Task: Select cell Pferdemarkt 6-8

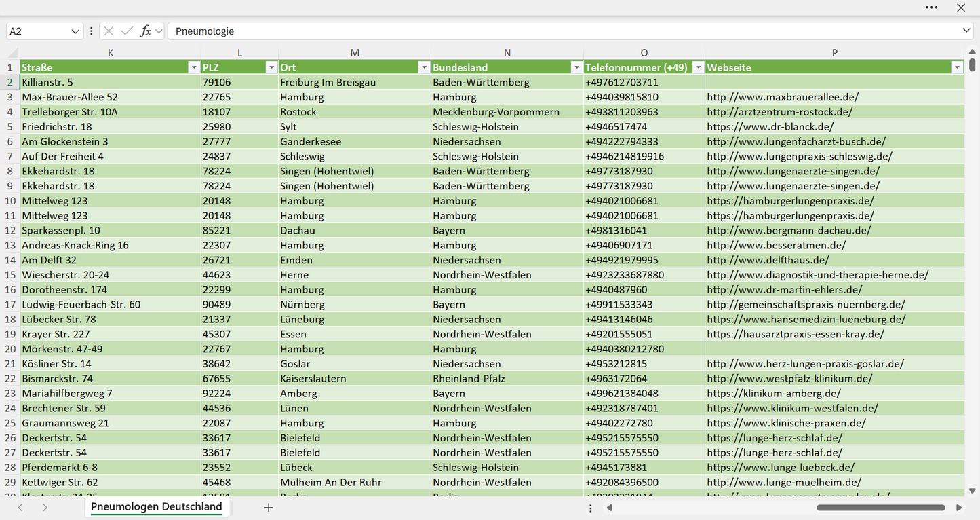Action: pos(111,468)
